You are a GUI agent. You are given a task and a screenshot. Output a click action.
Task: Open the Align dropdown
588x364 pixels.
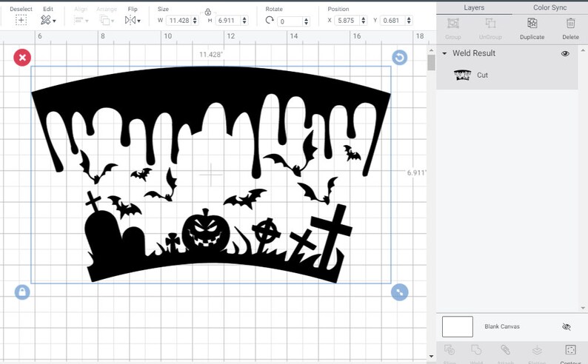click(81, 20)
